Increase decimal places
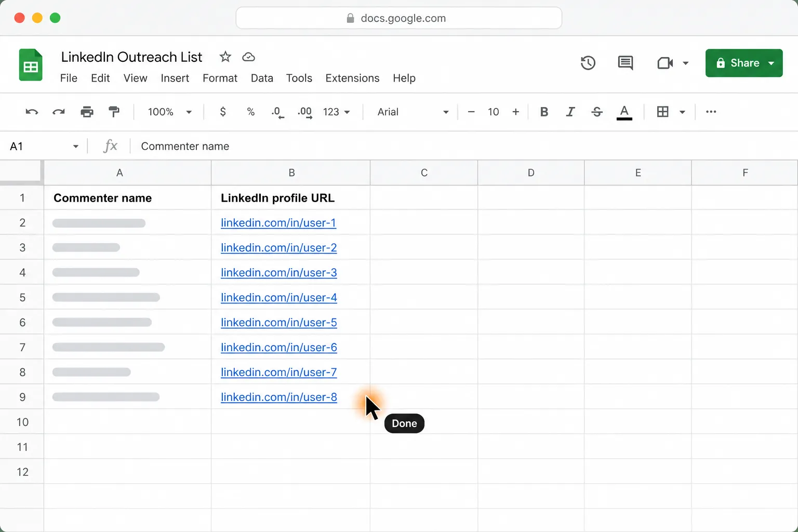The width and height of the screenshot is (798, 532). pyautogui.click(x=305, y=112)
